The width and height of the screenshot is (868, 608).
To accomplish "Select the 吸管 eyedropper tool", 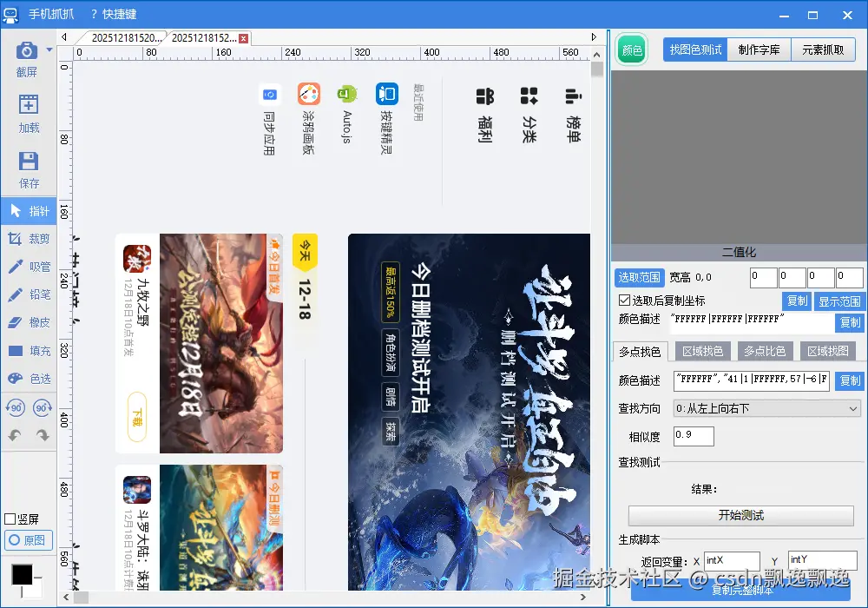I will tap(29, 267).
